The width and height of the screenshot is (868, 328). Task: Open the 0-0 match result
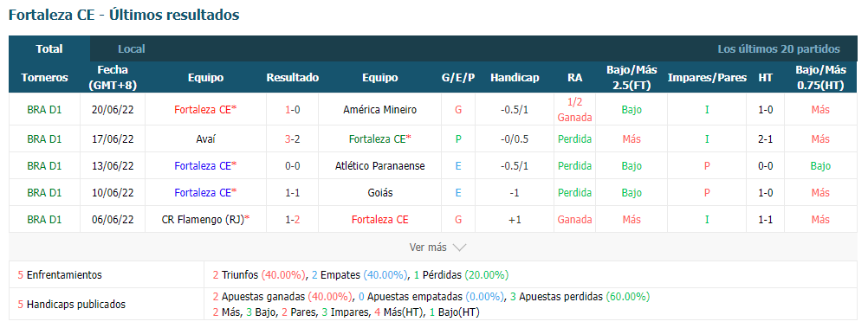click(x=292, y=166)
